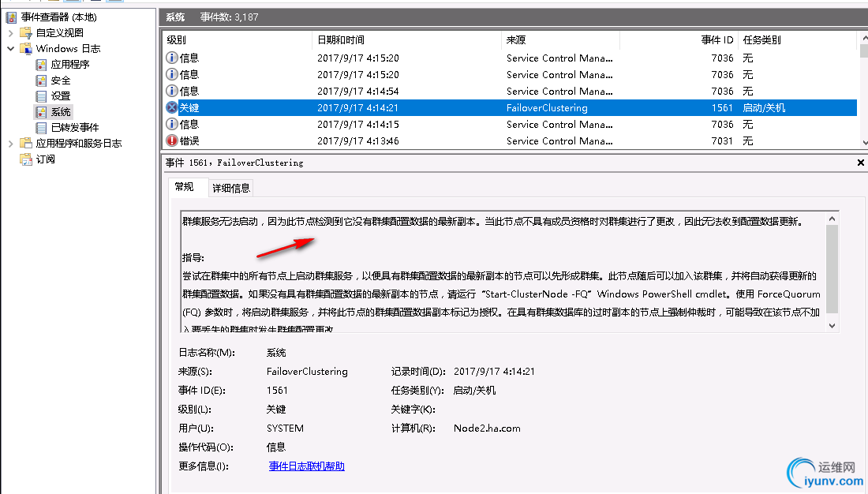The width and height of the screenshot is (868, 494).
Task: Click event list scrollbar up arrow
Action: point(864,39)
